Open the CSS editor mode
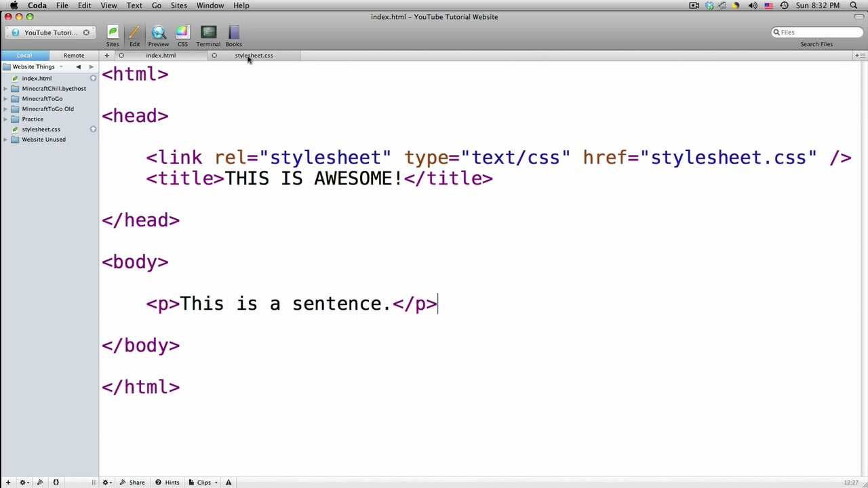The image size is (868, 488). coord(182,36)
